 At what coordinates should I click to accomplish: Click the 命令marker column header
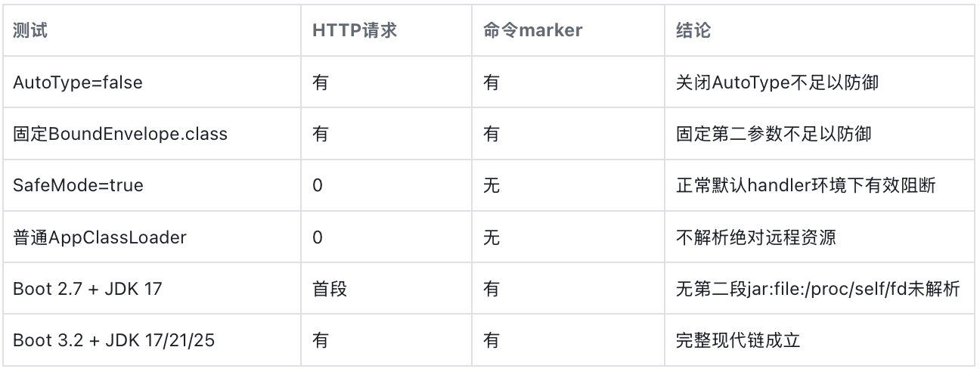pos(569,31)
